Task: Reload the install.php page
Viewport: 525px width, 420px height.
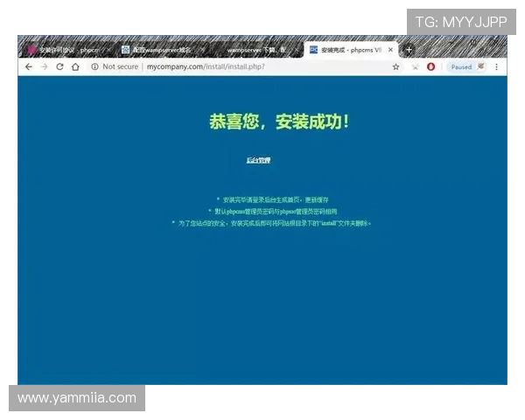Action: pos(59,66)
